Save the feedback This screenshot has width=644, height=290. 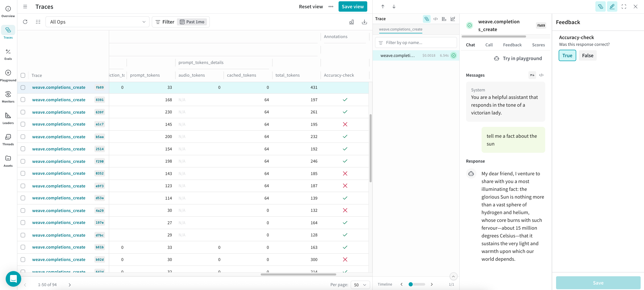(598, 283)
